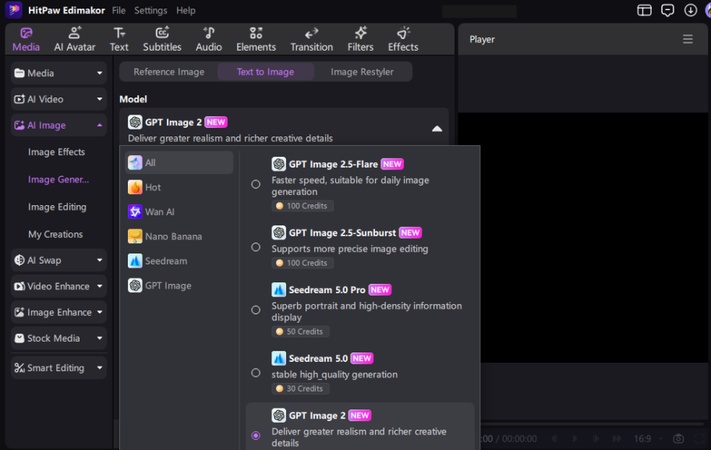Click the 50 Credits badge under Seedream 5.0 Pro

click(300, 332)
